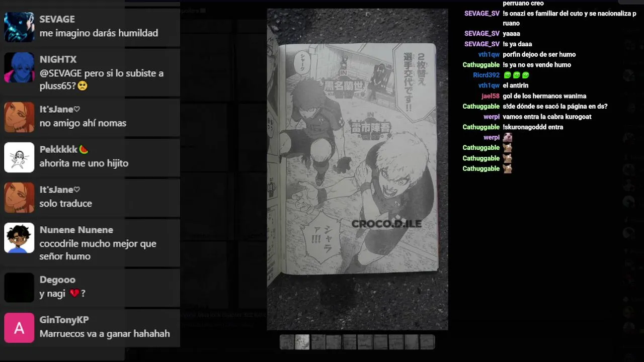Click SEVAGE's avatar in the left chat
Screen dimensions: 644x362
[x=19, y=27]
